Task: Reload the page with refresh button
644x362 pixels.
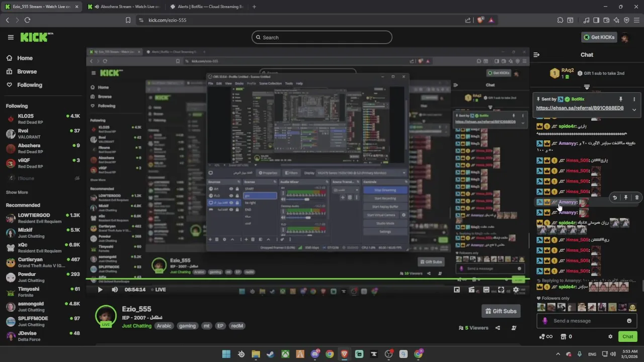Action: [27, 20]
